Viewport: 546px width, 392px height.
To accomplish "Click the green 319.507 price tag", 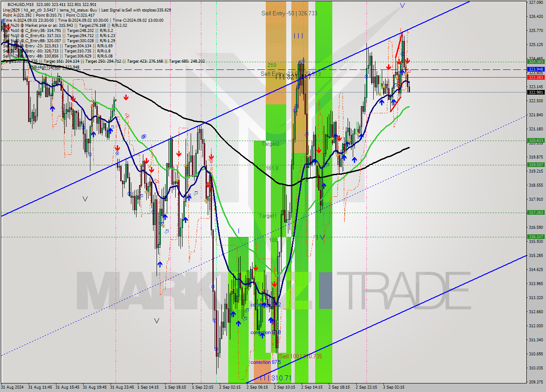I will point(536,164).
